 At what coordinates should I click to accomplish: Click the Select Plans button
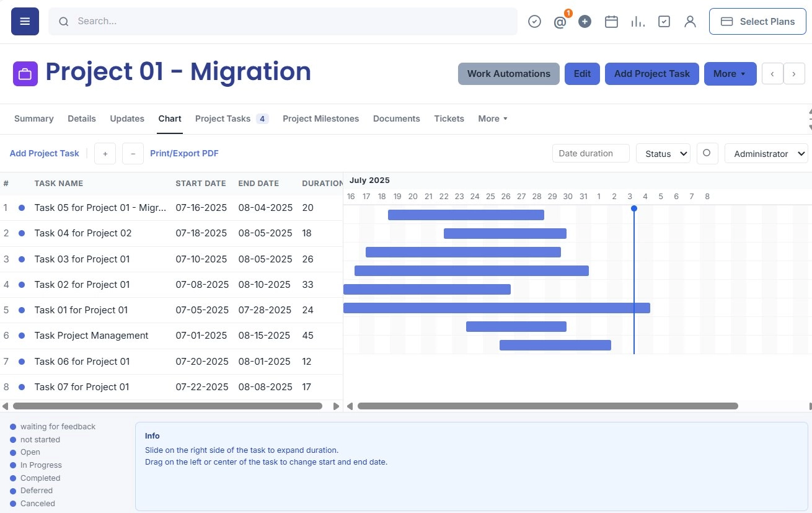pyautogui.click(x=757, y=22)
